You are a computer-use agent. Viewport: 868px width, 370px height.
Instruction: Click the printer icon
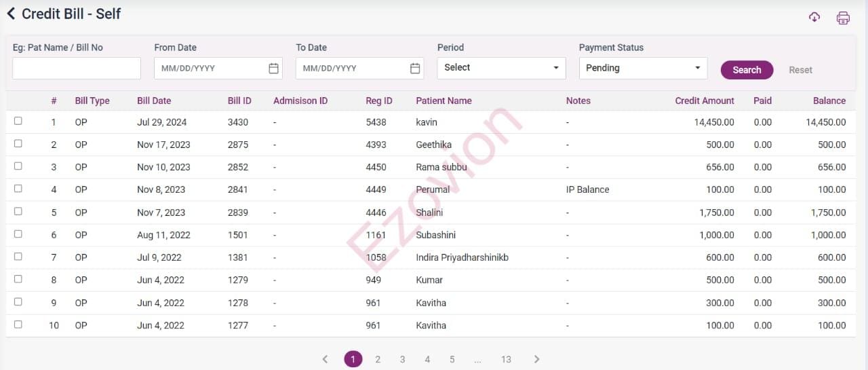click(843, 18)
